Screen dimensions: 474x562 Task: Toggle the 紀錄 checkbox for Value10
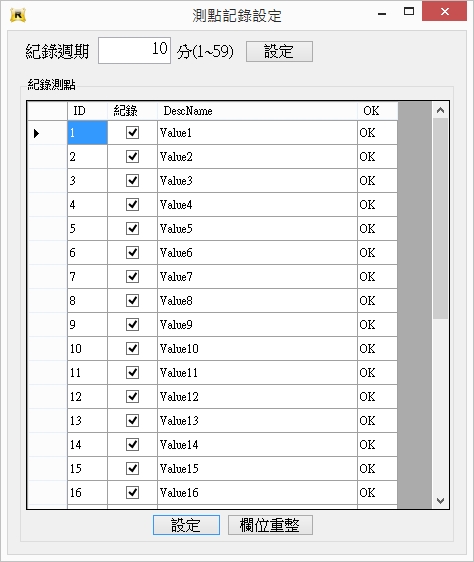coord(132,348)
